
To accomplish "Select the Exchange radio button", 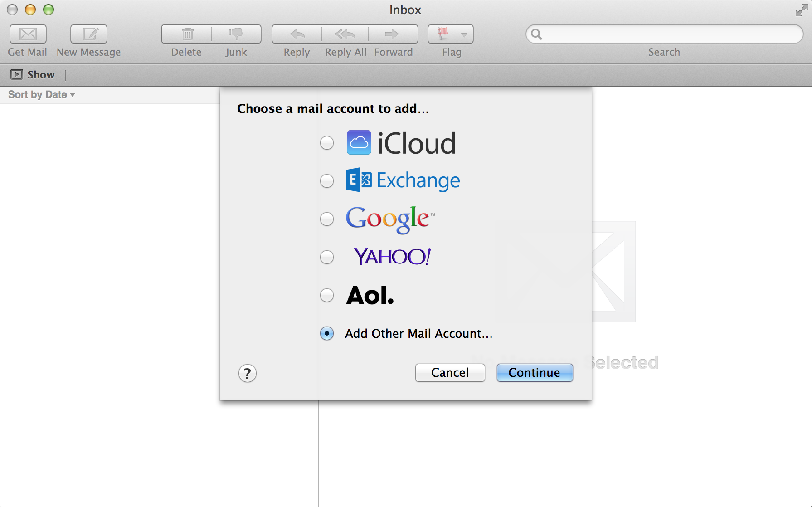I will pos(327,181).
